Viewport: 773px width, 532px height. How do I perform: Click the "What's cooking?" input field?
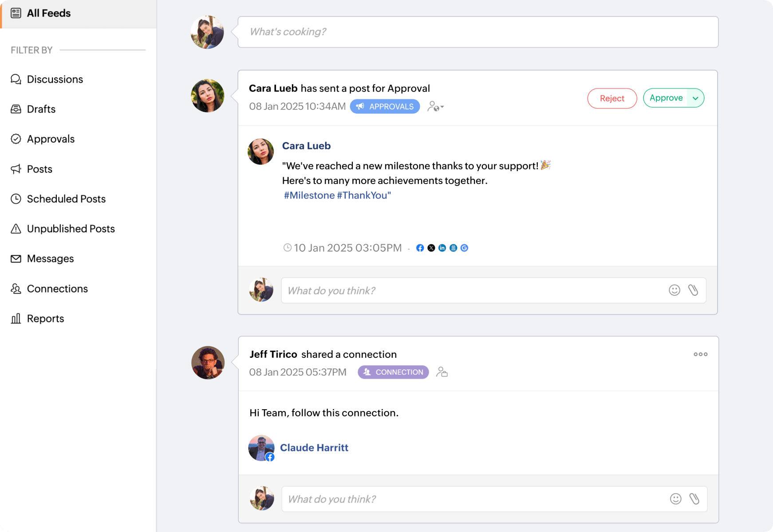tap(477, 32)
